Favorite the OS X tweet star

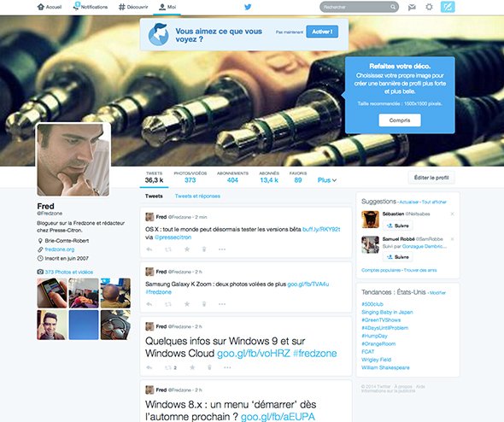187,249
